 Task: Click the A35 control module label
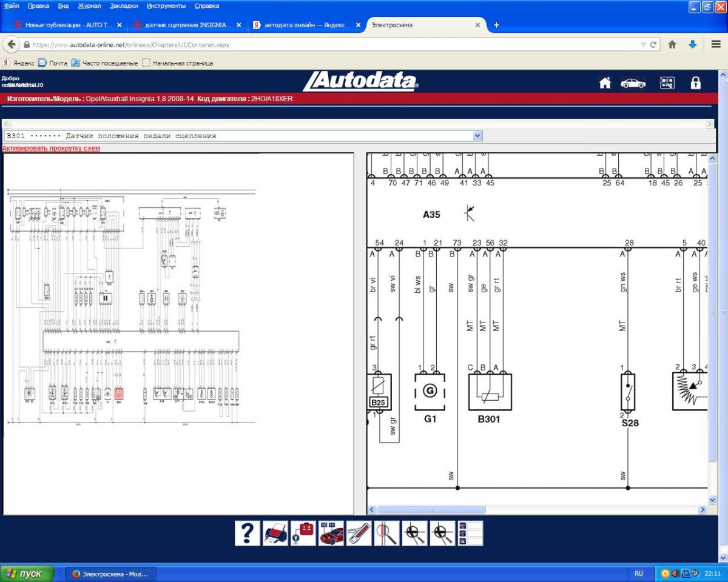431,215
